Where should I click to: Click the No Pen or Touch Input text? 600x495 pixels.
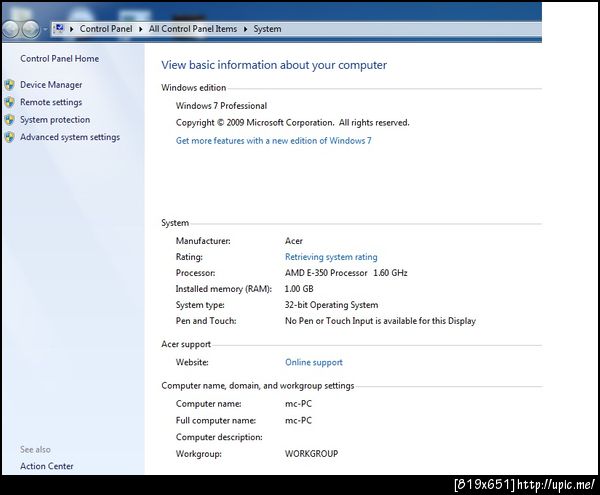[x=380, y=321]
